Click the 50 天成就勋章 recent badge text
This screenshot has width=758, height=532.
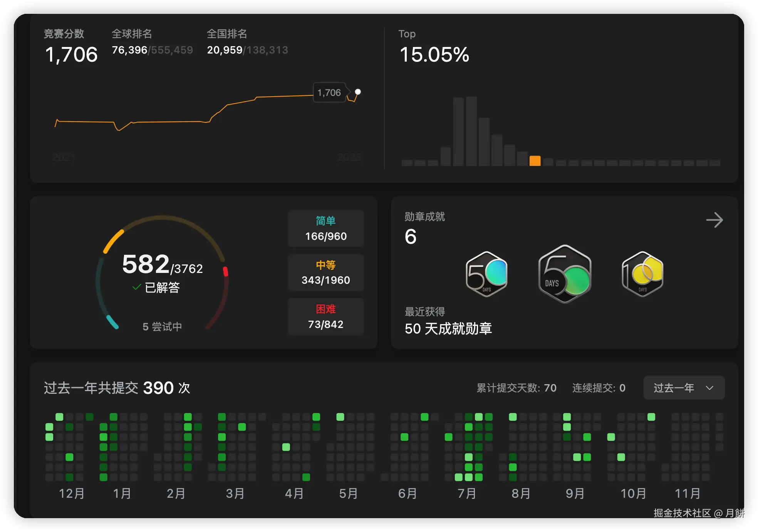click(448, 328)
